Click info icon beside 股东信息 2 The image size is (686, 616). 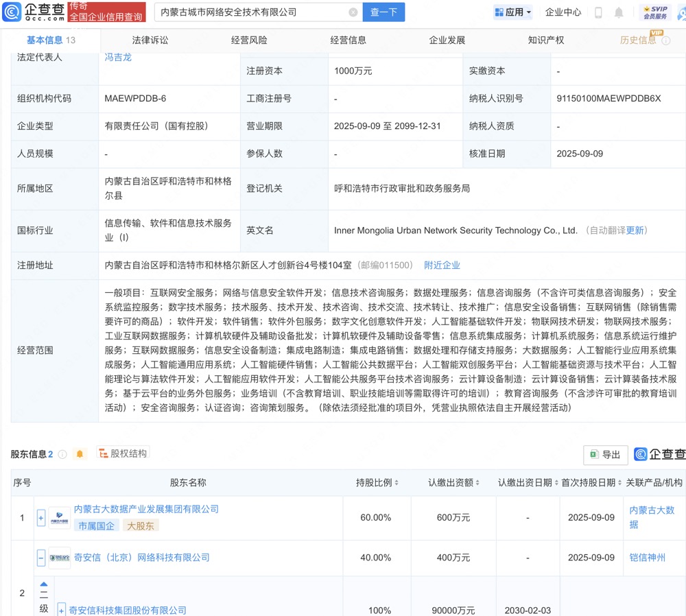tap(62, 454)
